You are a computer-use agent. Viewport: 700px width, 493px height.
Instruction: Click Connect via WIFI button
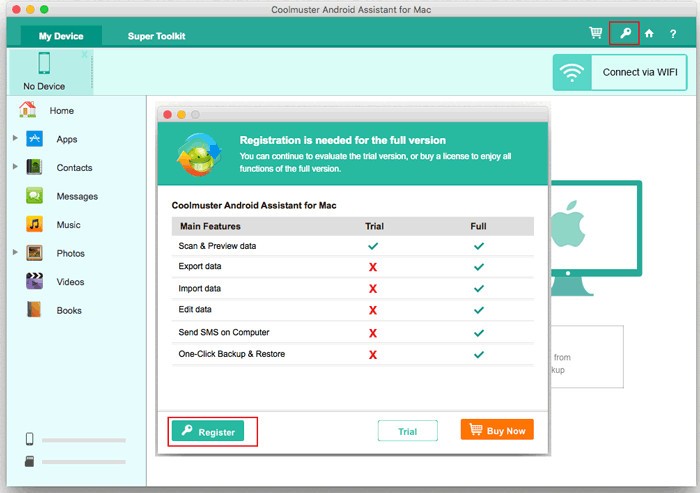[620, 72]
